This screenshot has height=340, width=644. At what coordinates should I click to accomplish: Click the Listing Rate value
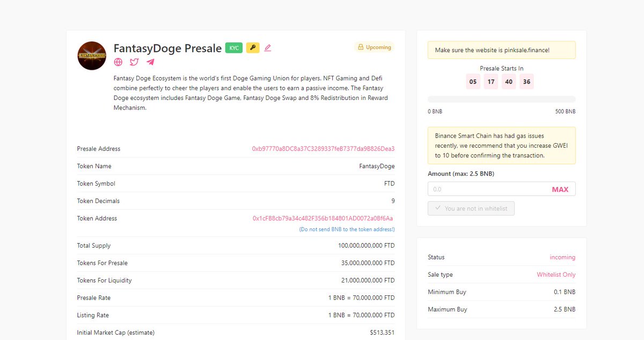(x=362, y=315)
